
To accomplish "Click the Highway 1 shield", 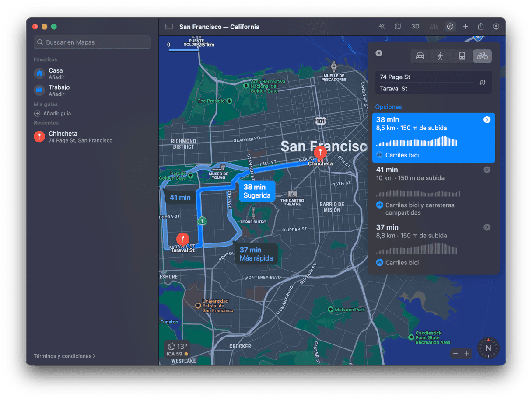I will tap(202, 221).
